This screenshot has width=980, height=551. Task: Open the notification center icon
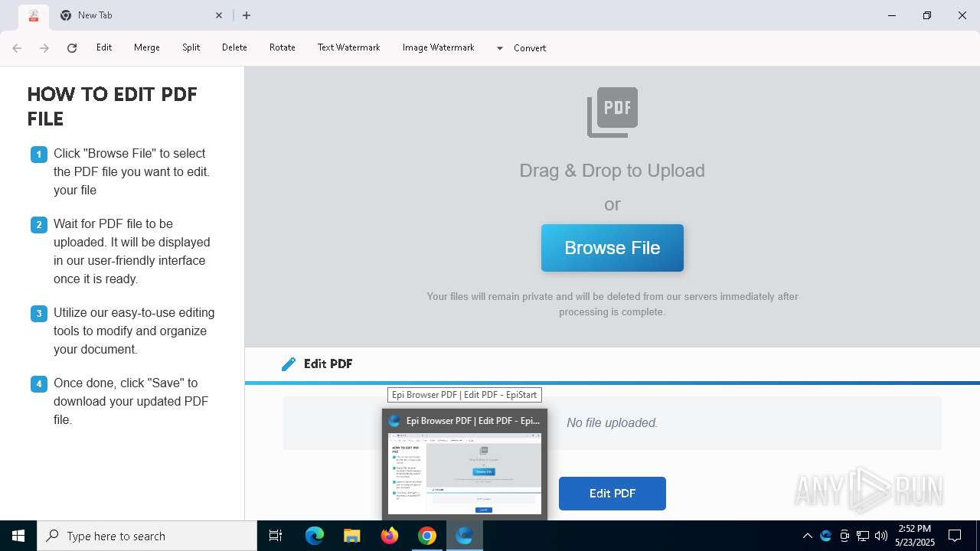[x=955, y=536]
